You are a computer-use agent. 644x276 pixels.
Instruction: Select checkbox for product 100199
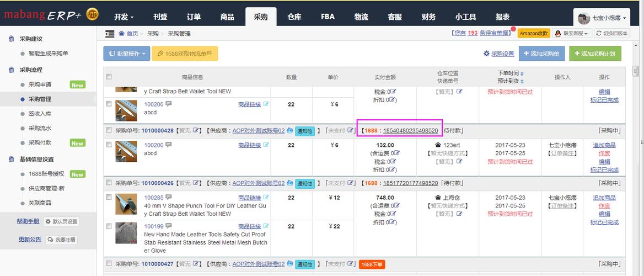[x=109, y=226]
